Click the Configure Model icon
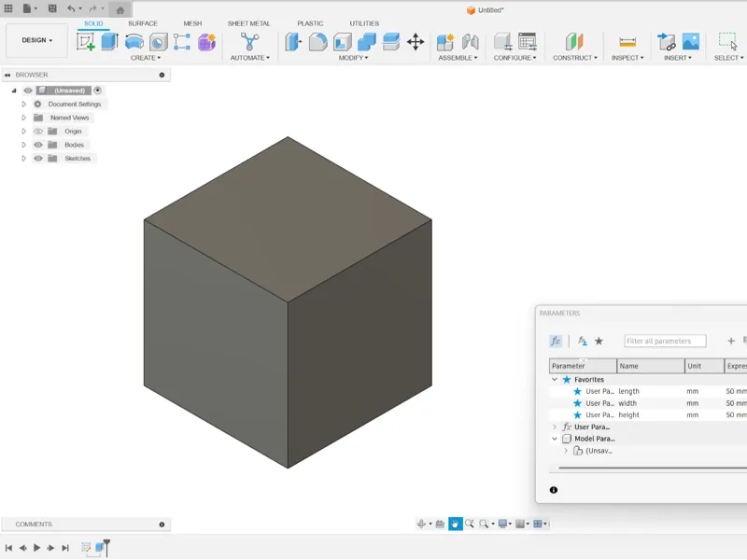 (x=502, y=42)
